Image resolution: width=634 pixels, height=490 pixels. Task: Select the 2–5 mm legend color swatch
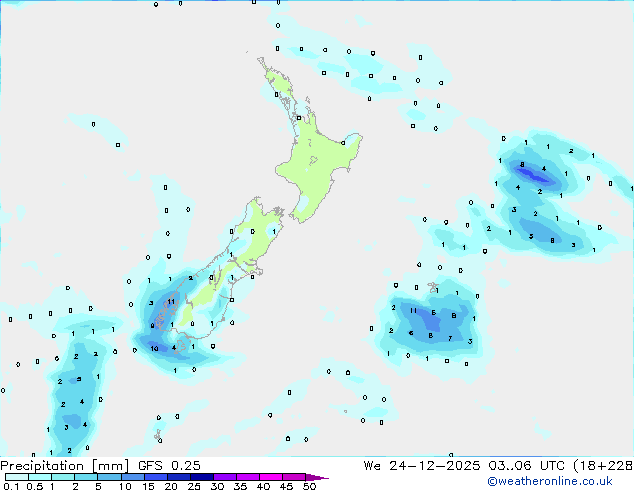tap(86, 477)
